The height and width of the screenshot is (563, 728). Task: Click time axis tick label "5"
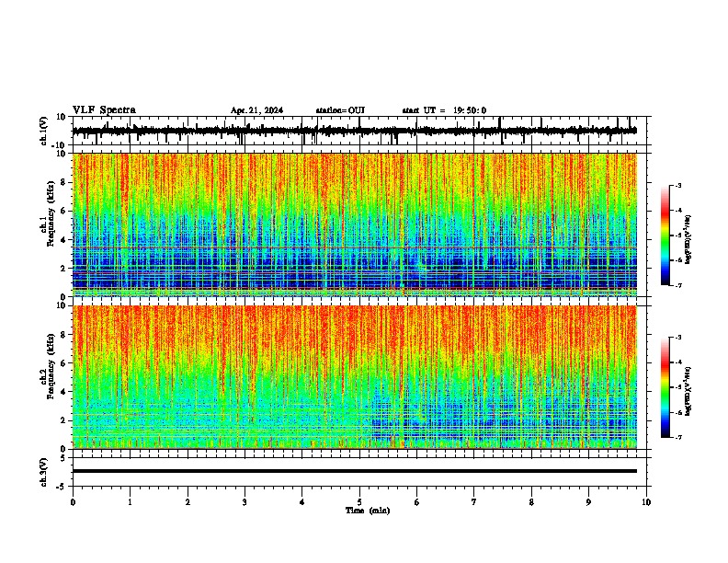[x=359, y=502]
